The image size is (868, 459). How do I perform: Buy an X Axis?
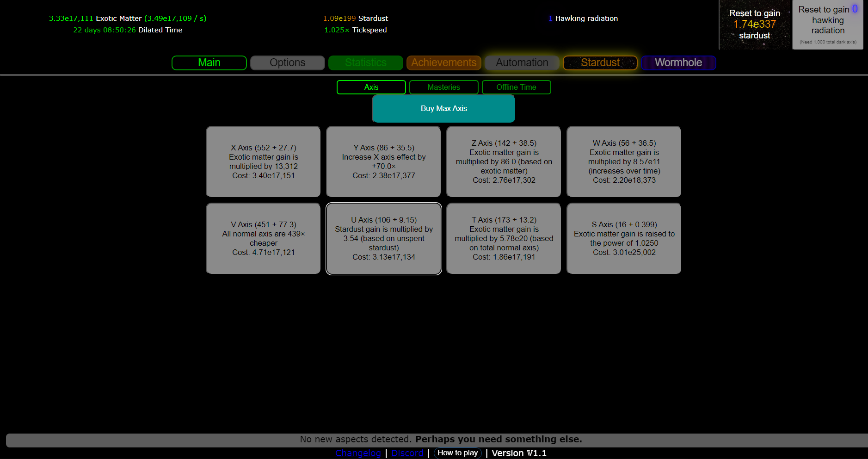tap(263, 161)
